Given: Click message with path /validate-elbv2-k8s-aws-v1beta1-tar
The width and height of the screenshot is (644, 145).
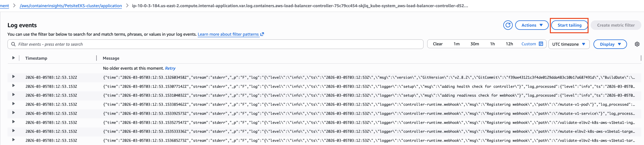Looking at the screenshot, I should (369, 140).
